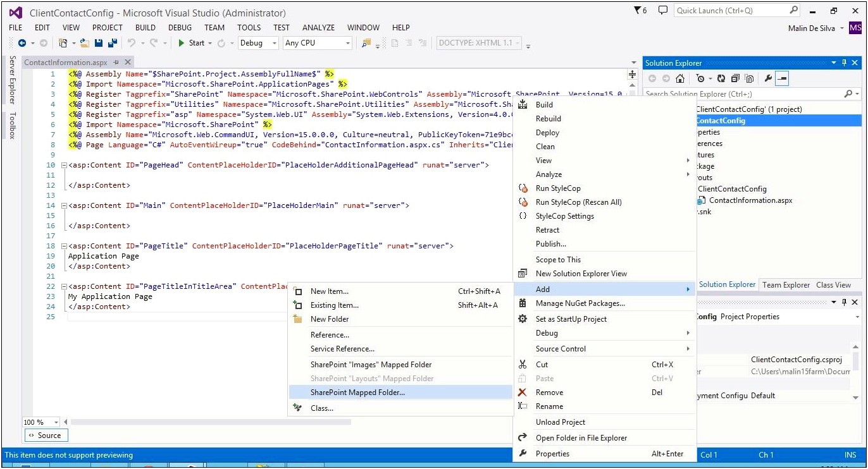868x469 pixels.
Task: Open Manage NuGet Packages...
Action: point(604,303)
